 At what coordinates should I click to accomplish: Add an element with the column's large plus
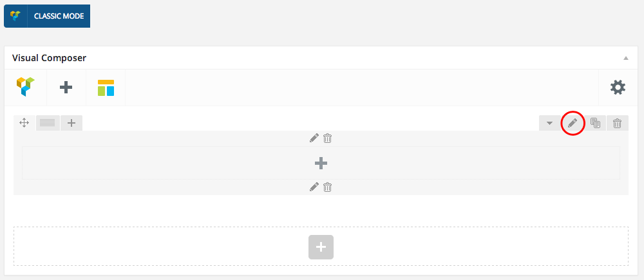[x=321, y=163]
